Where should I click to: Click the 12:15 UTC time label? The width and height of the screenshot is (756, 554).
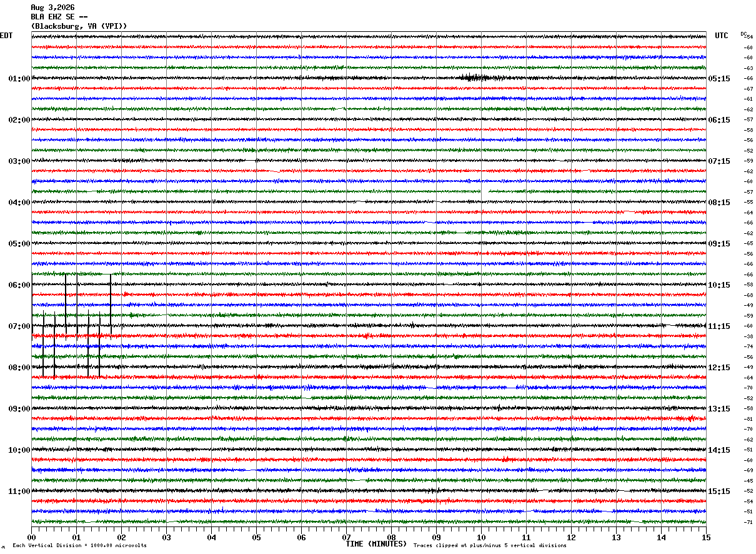pos(719,368)
